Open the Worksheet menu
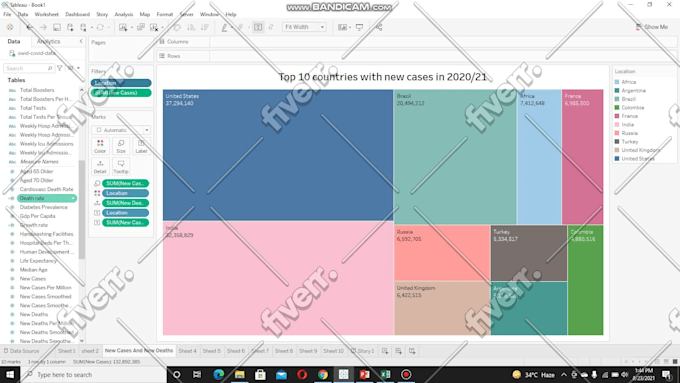 [46, 14]
